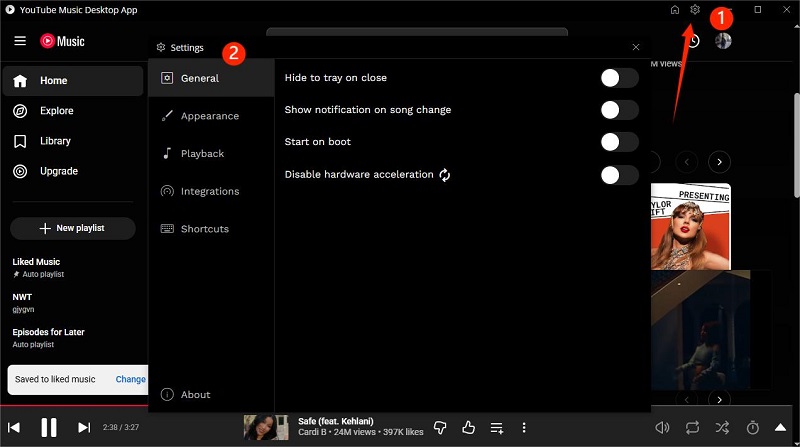The width and height of the screenshot is (800, 447).
Task: Open Library in sidebar
Action: click(x=73, y=141)
